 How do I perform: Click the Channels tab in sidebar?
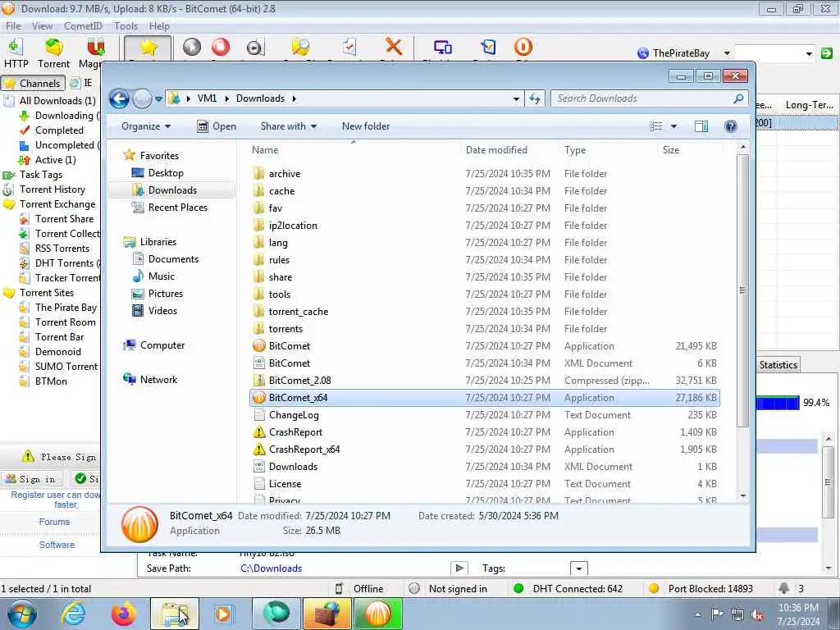tap(33, 83)
